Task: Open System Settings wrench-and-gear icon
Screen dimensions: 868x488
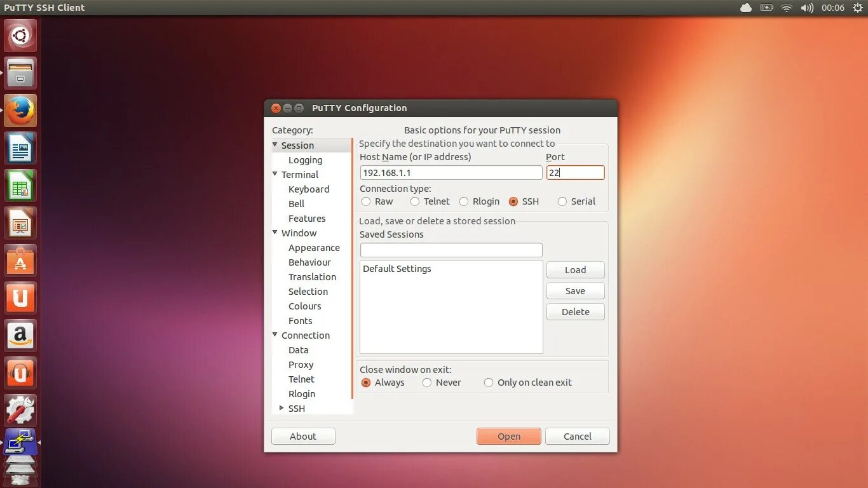Action: tap(20, 410)
